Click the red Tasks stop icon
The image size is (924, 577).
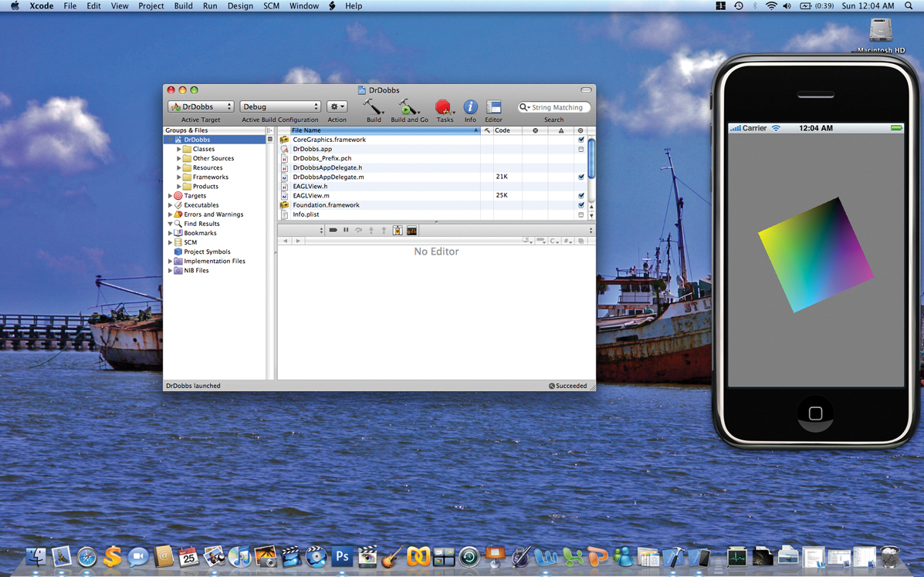click(443, 107)
